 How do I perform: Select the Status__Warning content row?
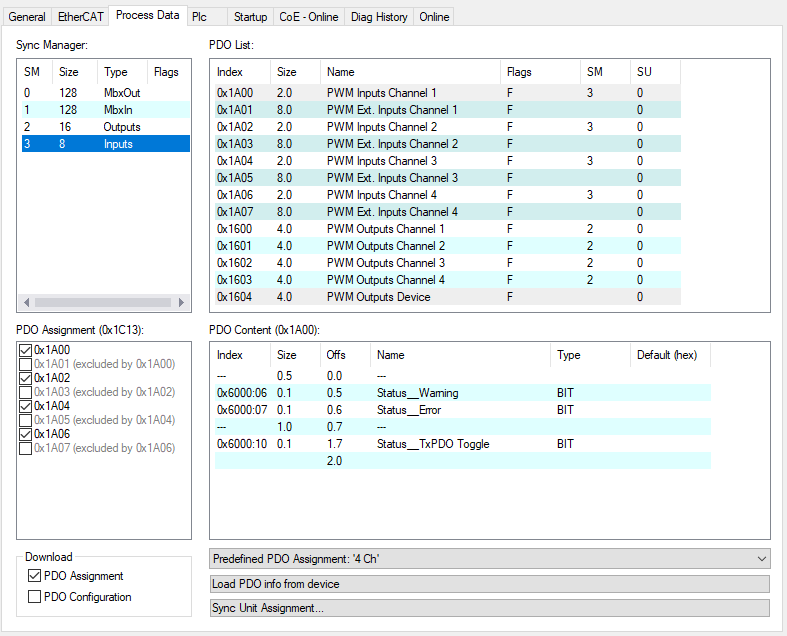(x=463, y=393)
